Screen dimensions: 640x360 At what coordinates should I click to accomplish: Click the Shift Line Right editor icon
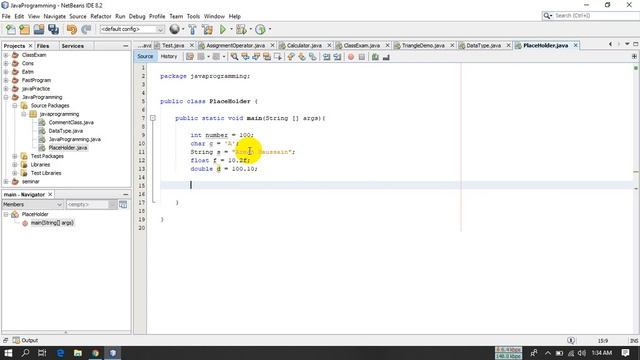pos(337,57)
